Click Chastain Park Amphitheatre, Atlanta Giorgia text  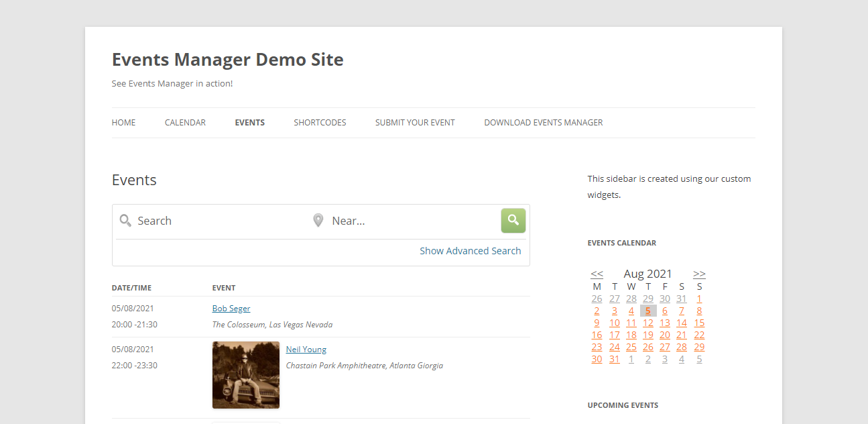pyautogui.click(x=365, y=366)
